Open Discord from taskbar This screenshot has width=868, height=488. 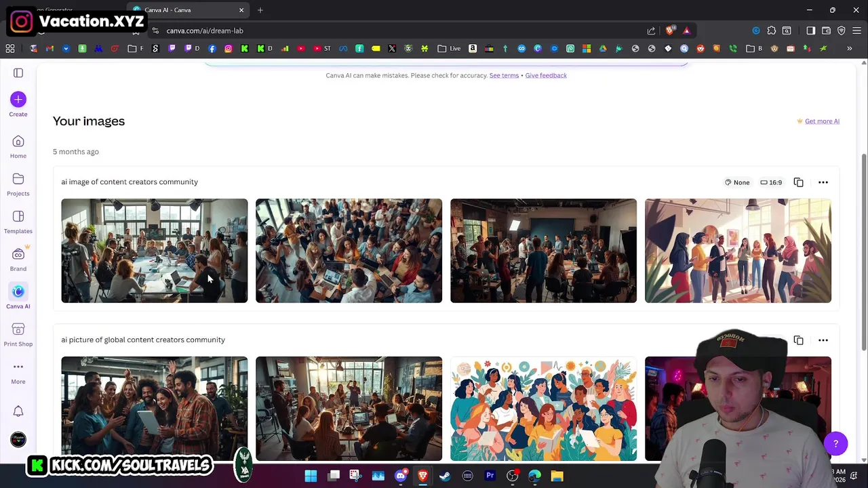(x=401, y=476)
